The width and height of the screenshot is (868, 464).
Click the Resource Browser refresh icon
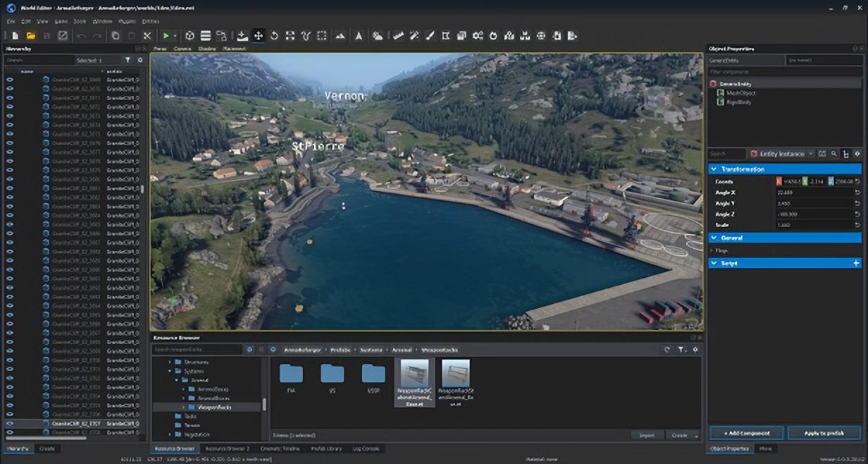pyautogui.click(x=666, y=350)
